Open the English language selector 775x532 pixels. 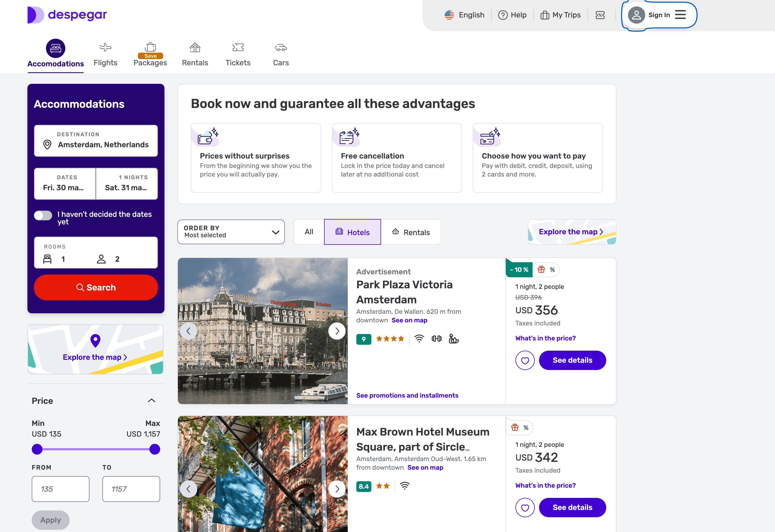(x=464, y=15)
